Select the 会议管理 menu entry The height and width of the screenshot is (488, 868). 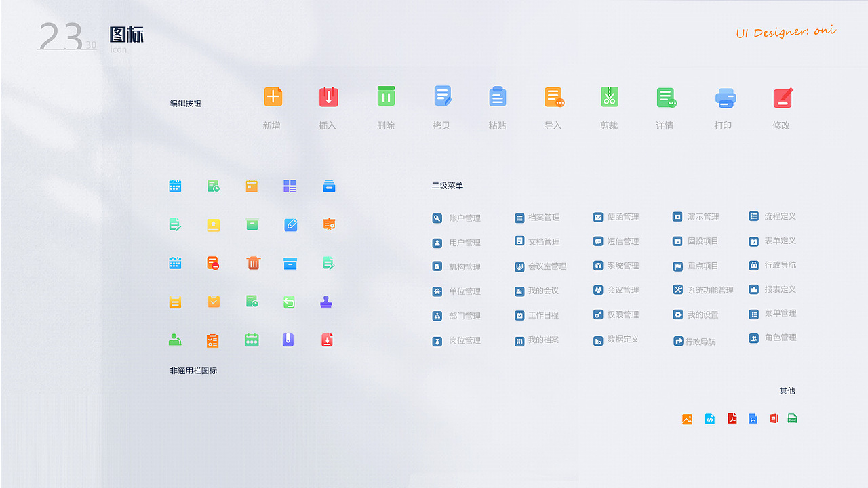click(616, 290)
